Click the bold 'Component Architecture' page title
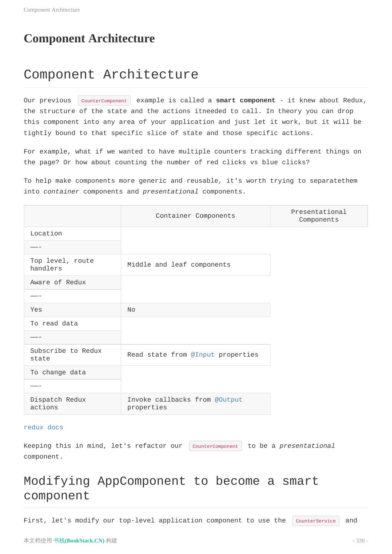The height and width of the screenshot is (554, 392). click(x=89, y=38)
